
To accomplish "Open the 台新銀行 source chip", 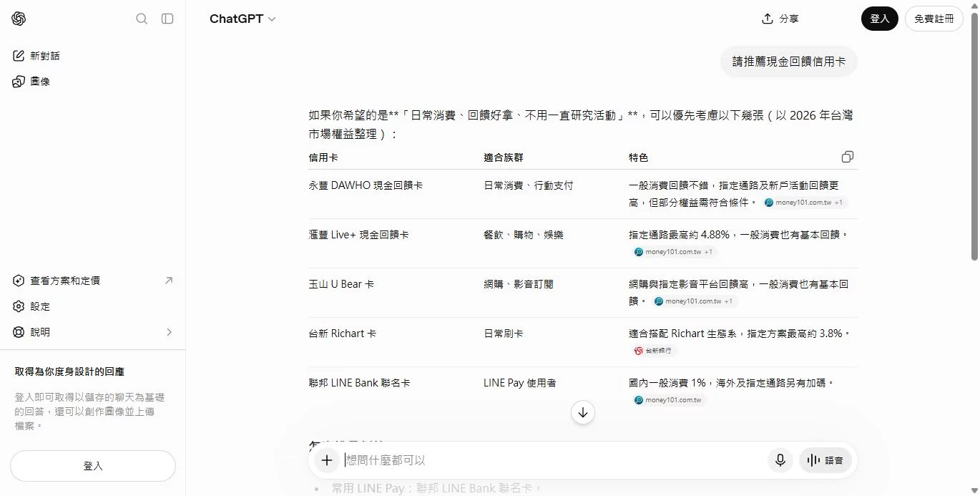I will 654,351.
